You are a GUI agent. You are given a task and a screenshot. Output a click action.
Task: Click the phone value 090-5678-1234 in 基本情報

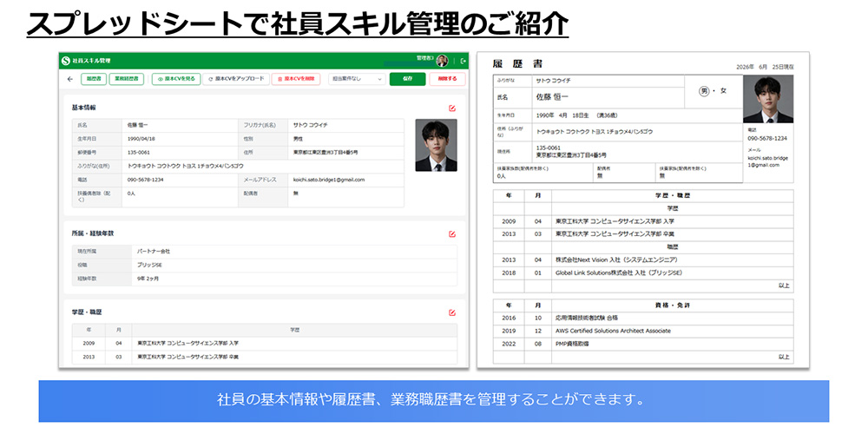145,180
